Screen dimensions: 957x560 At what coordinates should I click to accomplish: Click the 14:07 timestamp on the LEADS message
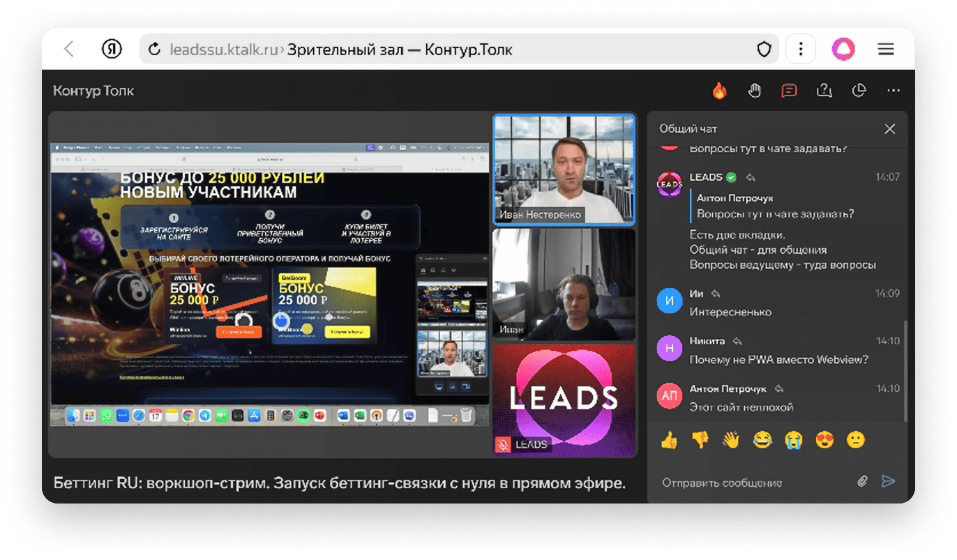click(887, 177)
